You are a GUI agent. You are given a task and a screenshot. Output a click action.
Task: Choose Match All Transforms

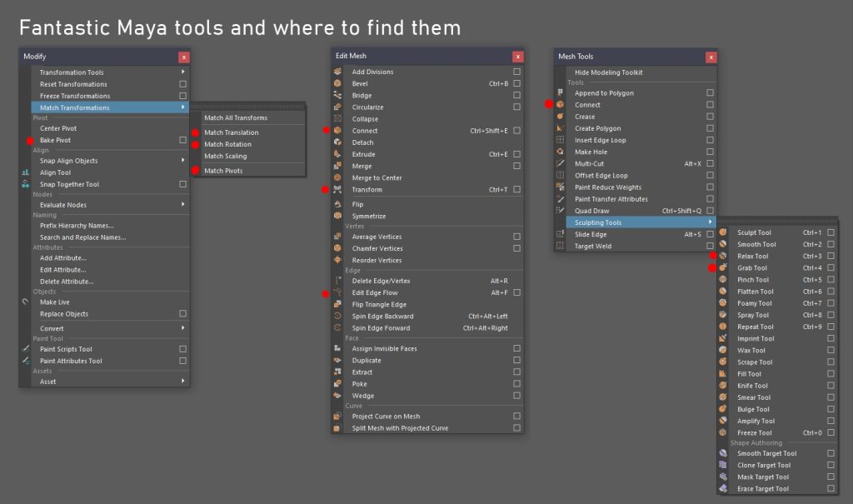point(236,117)
